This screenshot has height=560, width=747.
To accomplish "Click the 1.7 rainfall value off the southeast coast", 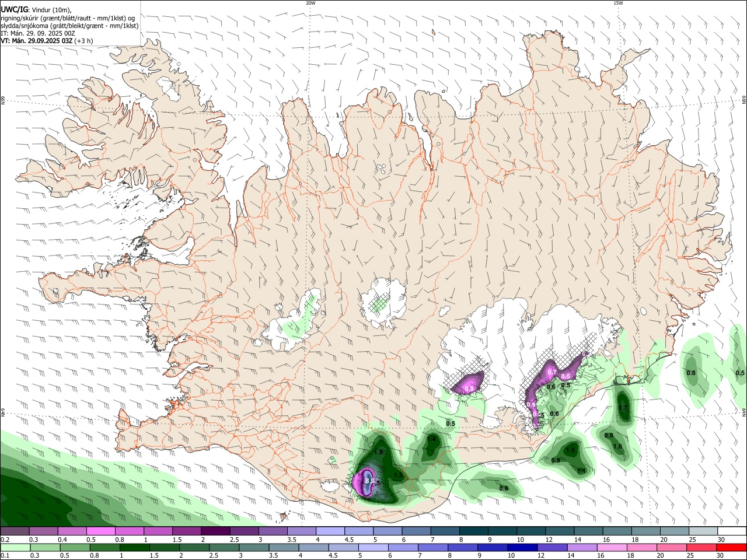I will [623, 408].
